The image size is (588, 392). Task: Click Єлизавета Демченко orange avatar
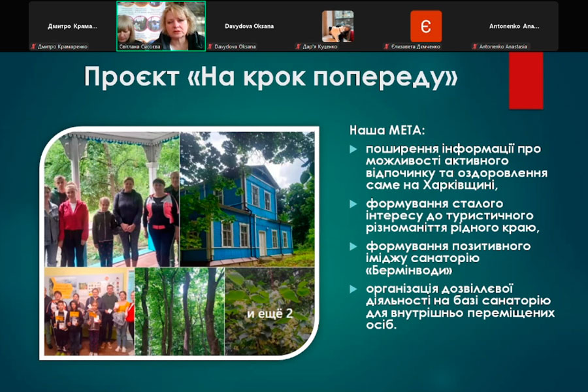click(x=426, y=26)
